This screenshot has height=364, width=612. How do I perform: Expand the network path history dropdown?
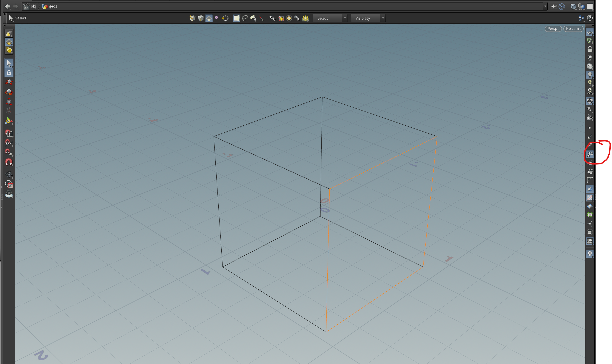coord(545,6)
